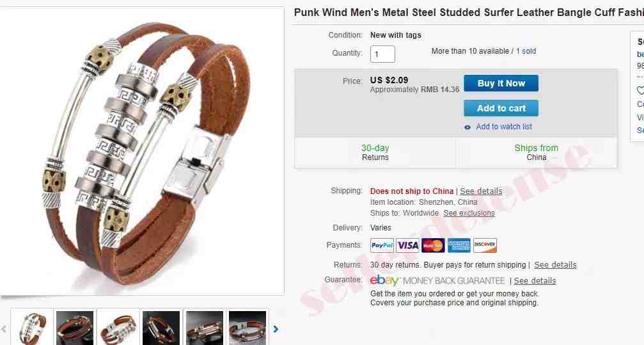Open See details for Money Back Guarantee
The image size is (644, 345).
(535, 281)
